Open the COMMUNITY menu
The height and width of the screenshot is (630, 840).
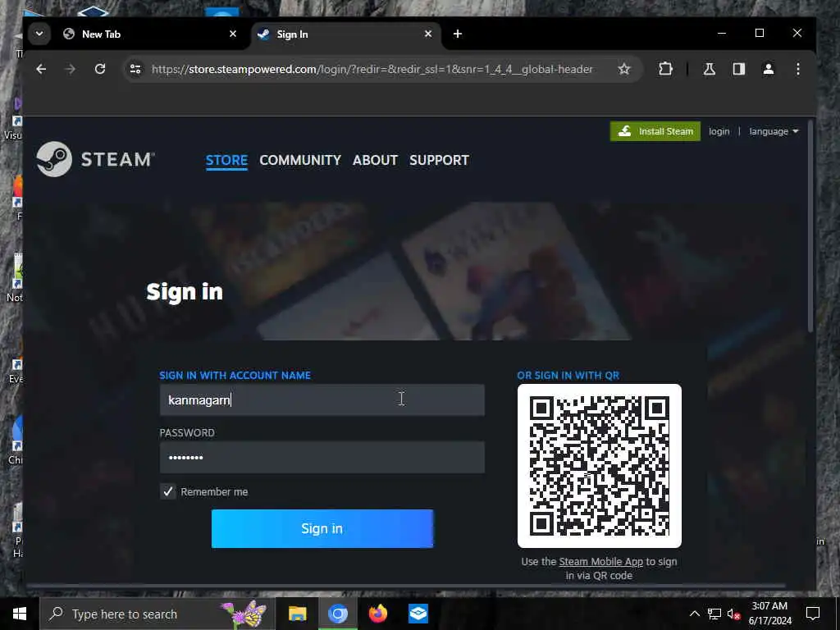coord(300,160)
